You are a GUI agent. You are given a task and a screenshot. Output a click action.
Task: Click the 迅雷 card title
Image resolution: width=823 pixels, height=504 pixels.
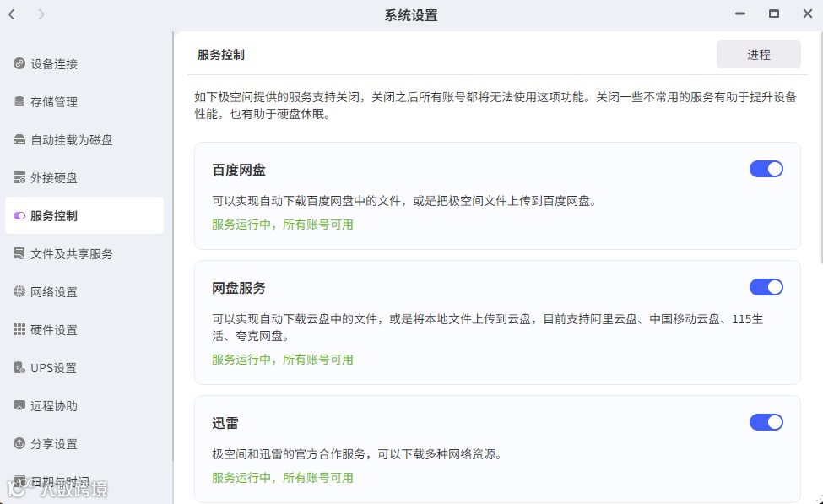(x=225, y=423)
